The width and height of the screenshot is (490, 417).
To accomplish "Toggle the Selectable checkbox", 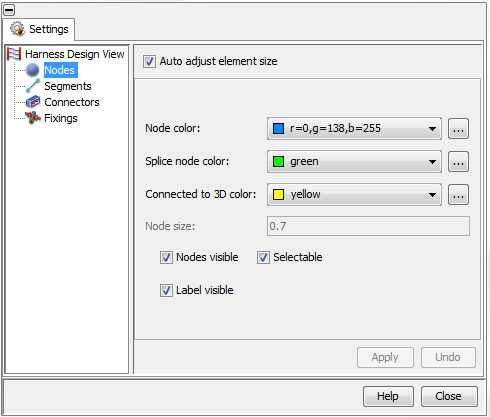I will (263, 257).
